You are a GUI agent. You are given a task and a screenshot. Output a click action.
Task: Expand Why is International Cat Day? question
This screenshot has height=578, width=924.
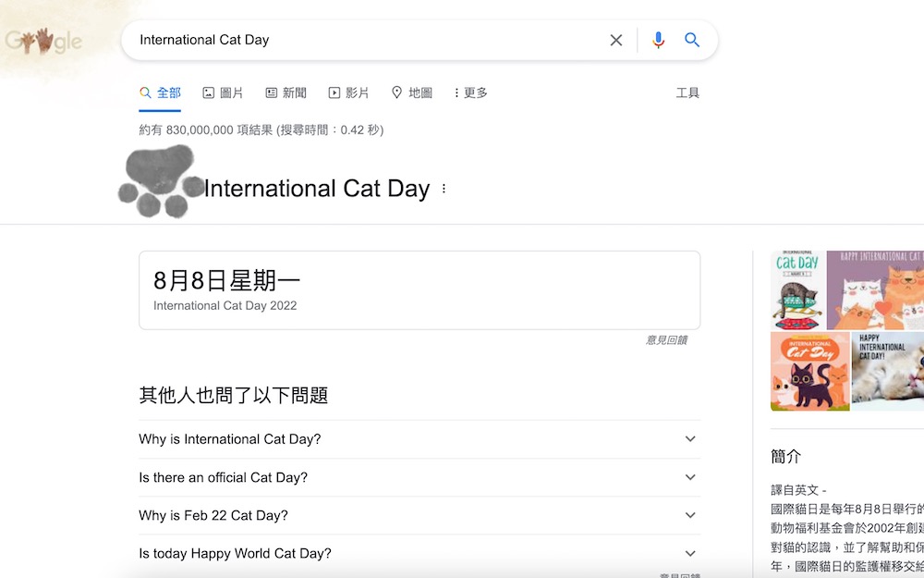[419, 438]
